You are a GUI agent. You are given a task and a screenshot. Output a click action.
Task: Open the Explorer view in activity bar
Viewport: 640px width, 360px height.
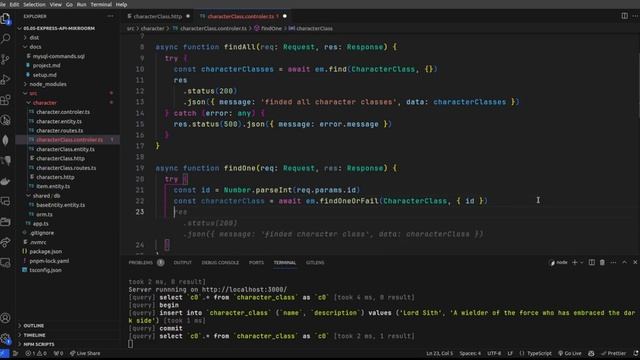(6, 19)
